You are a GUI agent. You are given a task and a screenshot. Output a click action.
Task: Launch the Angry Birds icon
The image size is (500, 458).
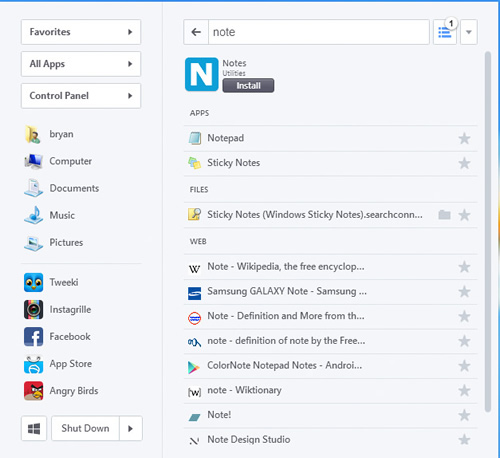33,391
